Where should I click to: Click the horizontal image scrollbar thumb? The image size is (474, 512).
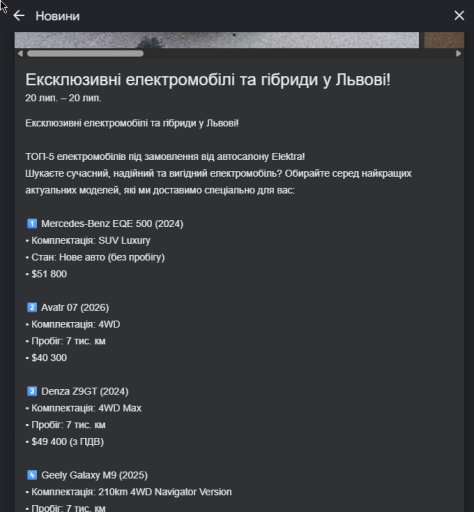tap(85, 53)
